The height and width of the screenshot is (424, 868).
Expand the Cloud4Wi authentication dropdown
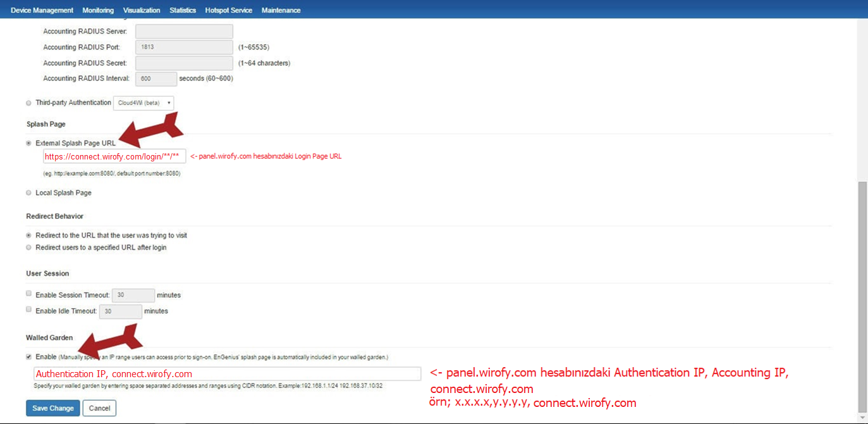click(x=144, y=103)
